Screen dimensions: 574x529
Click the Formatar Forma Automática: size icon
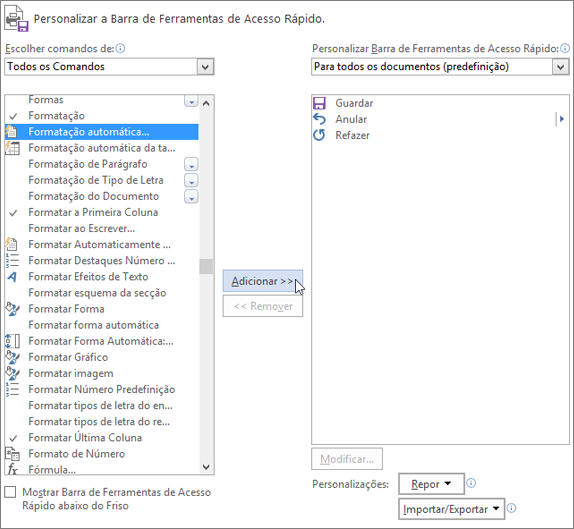[12, 341]
